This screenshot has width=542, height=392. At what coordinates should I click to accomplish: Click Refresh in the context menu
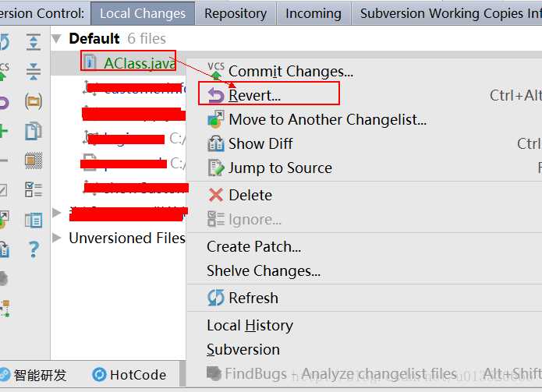253,298
